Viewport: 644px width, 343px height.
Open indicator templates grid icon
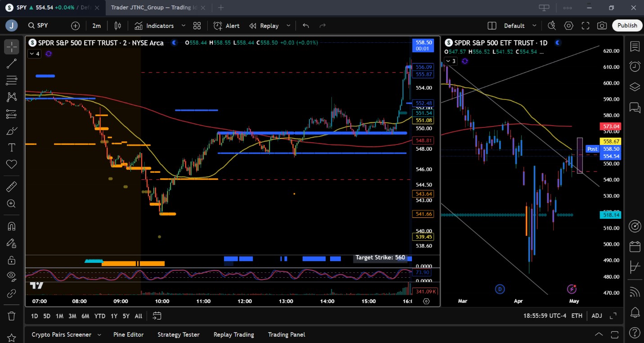pyautogui.click(x=197, y=26)
